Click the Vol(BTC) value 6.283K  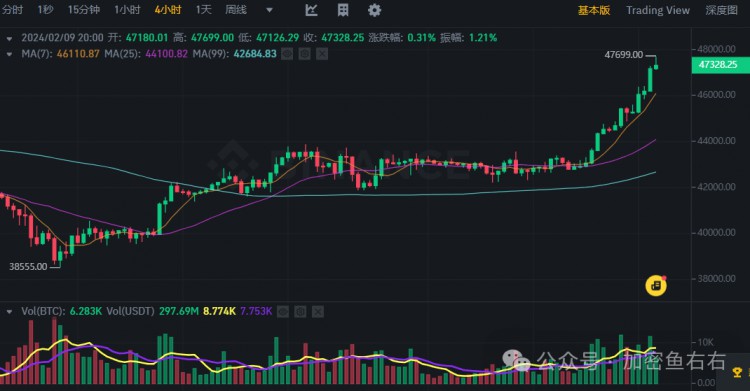pyautogui.click(x=86, y=312)
